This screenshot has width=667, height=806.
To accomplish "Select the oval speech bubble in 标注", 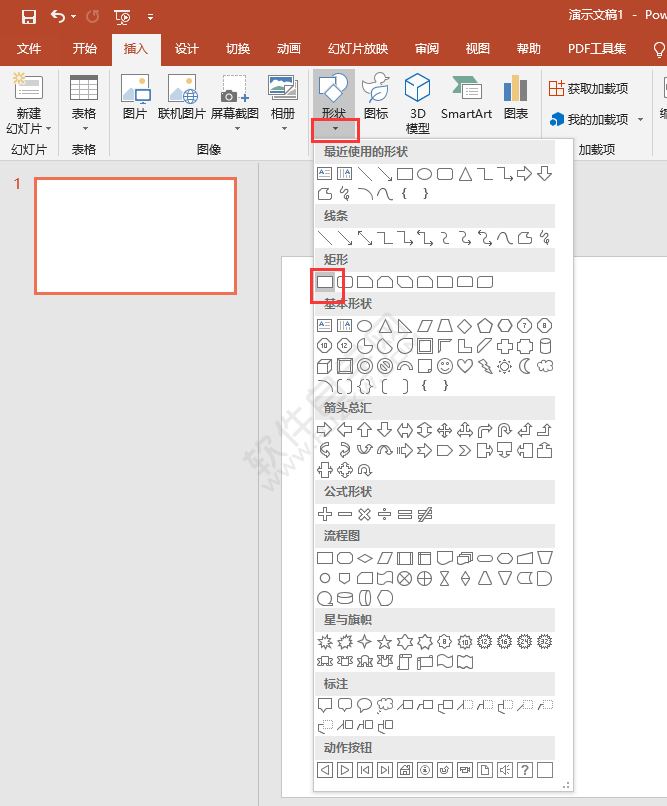I will pyautogui.click(x=365, y=705).
